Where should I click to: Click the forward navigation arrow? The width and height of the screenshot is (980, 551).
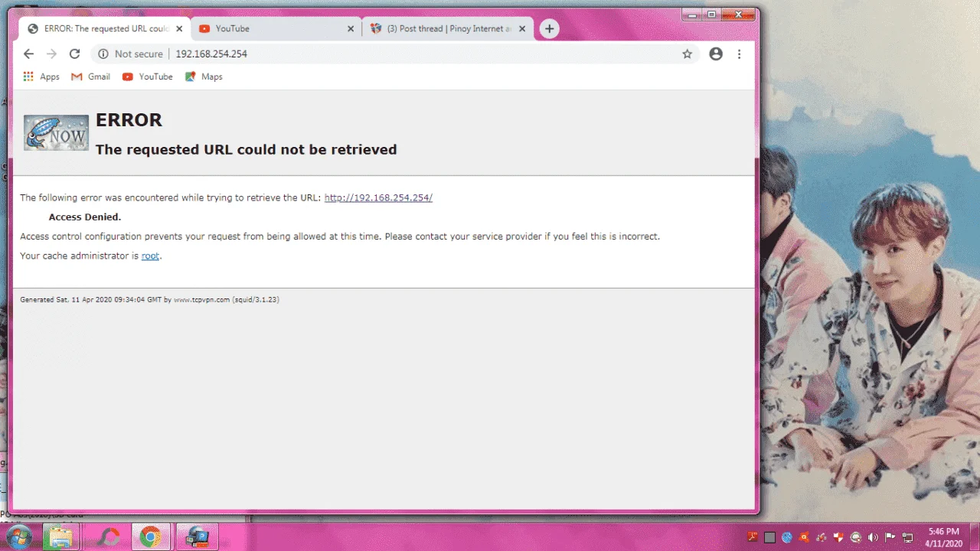51,54
